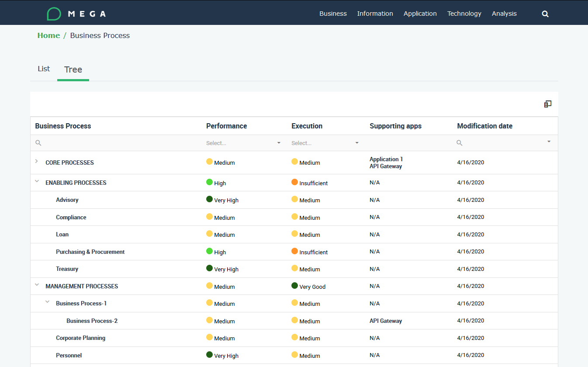Switch to the List tab

click(x=44, y=69)
